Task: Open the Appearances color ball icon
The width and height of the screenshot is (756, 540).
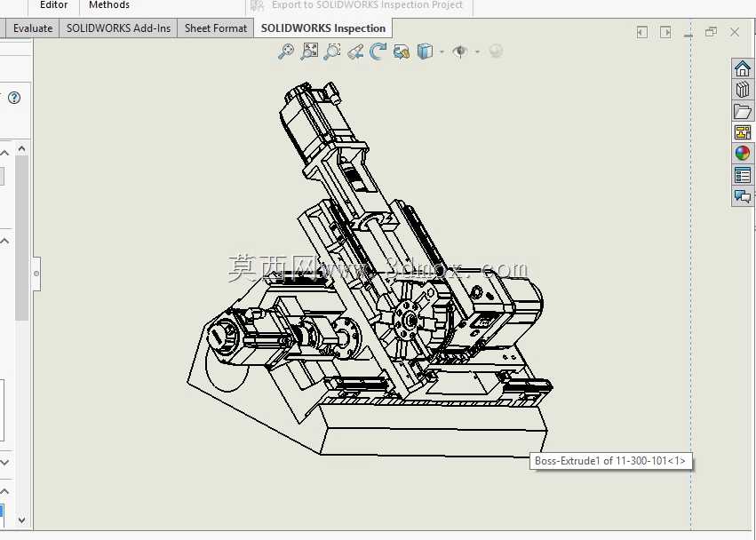Action: click(x=743, y=154)
